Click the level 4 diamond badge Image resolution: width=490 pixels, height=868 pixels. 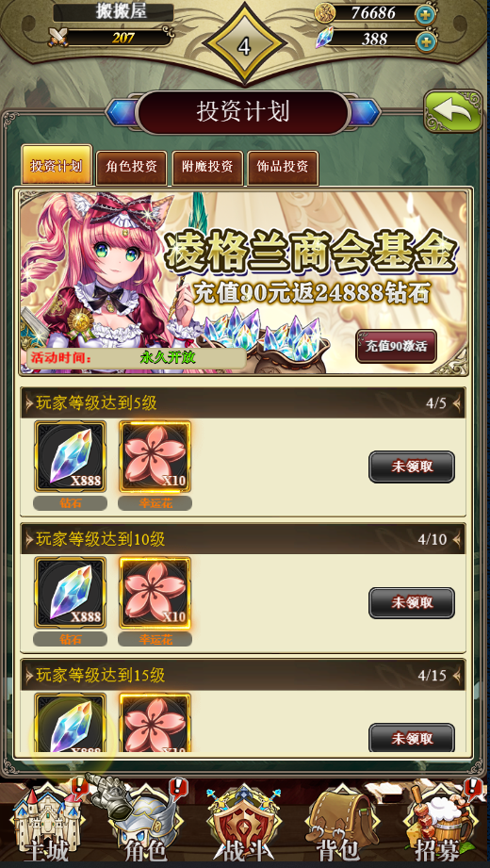pyautogui.click(x=244, y=46)
